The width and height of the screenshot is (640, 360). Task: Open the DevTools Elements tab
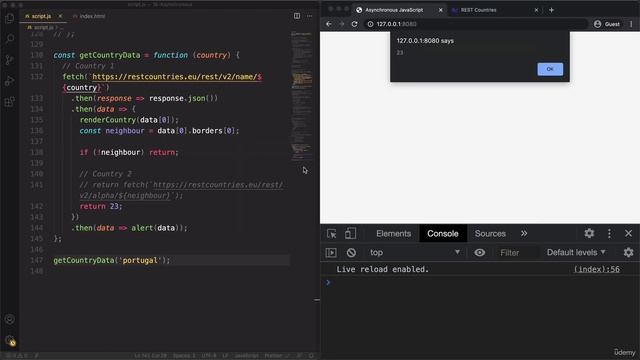tap(393, 233)
